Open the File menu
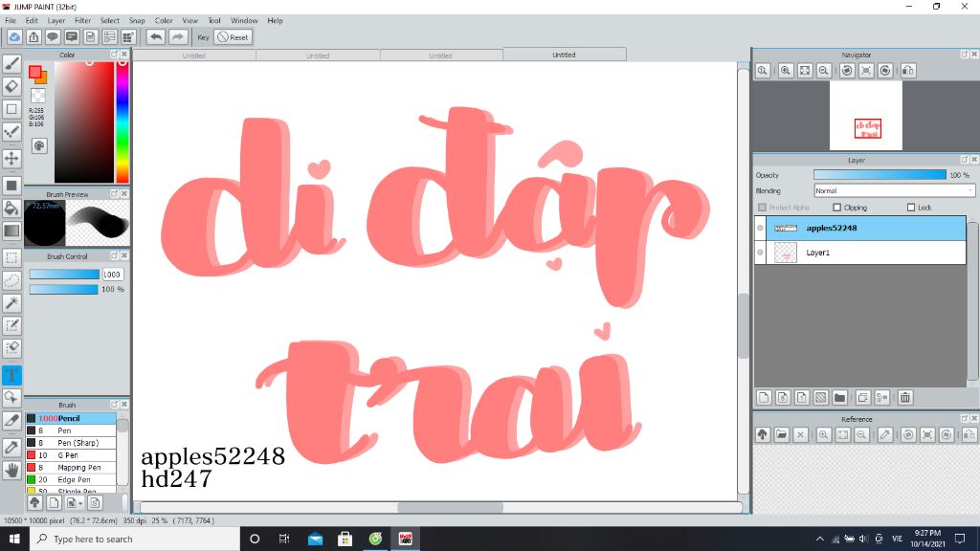The width and height of the screenshot is (980, 551). click(x=11, y=21)
